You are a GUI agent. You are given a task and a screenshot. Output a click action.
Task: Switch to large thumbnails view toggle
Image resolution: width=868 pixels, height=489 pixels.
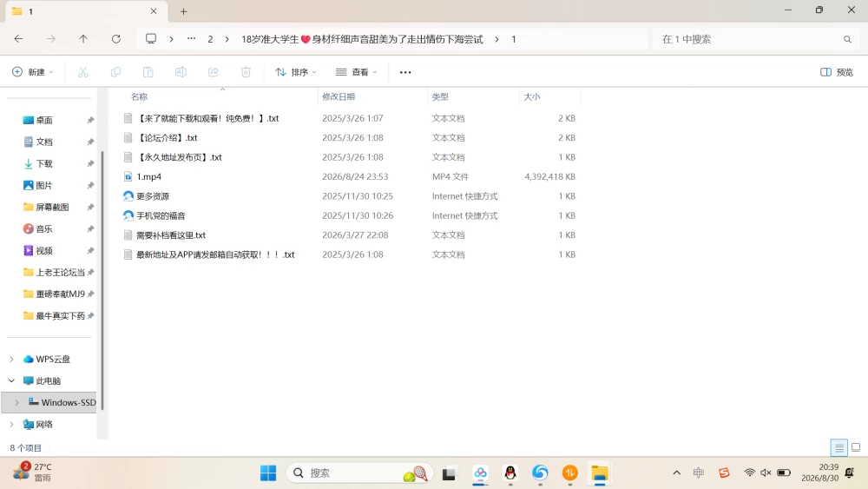click(856, 447)
